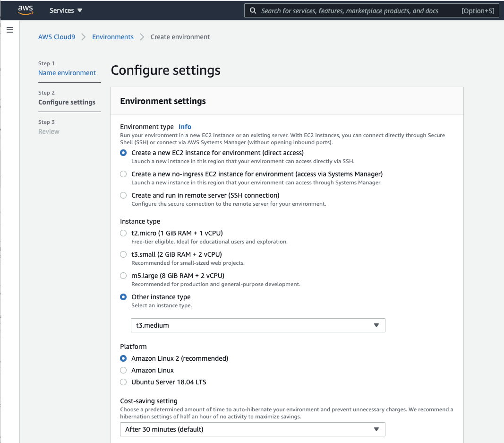
Task: Choose no-ingress EC2 instance option
Action: [x=123, y=174]
